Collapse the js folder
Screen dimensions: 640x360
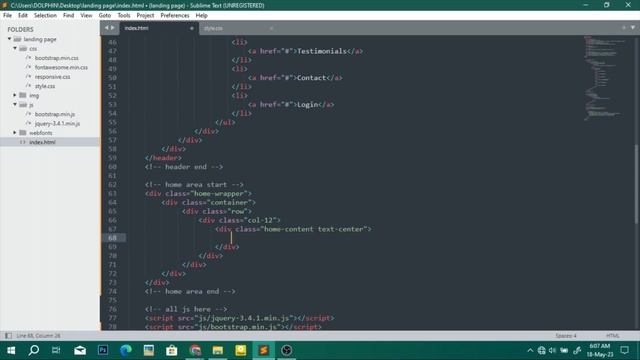pyautogui.click(x=15, y=104)
